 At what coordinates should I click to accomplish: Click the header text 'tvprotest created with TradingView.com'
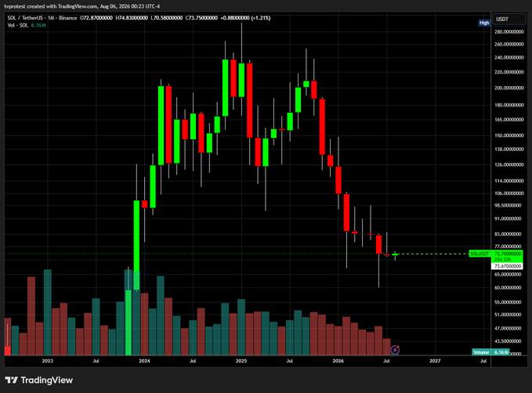[50, 6]
